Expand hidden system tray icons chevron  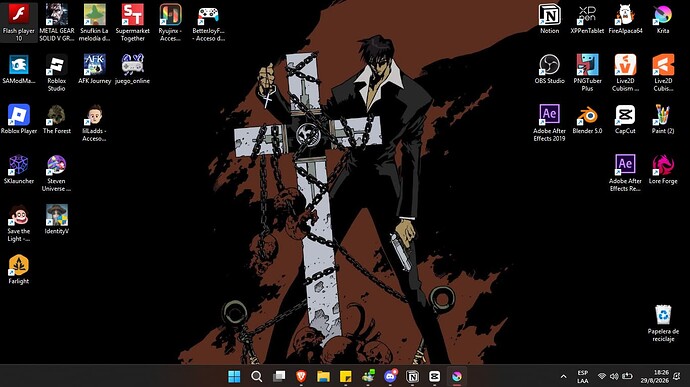563,376
